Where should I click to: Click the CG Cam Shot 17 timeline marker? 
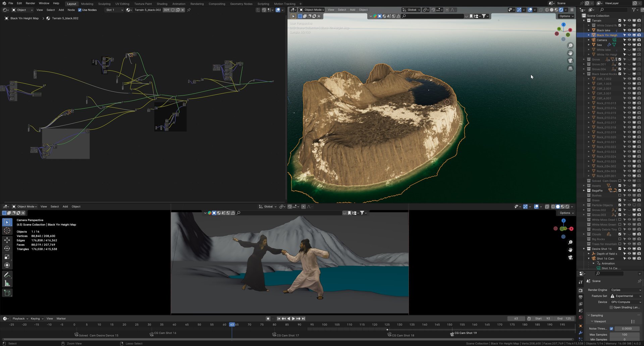point(286,335)
